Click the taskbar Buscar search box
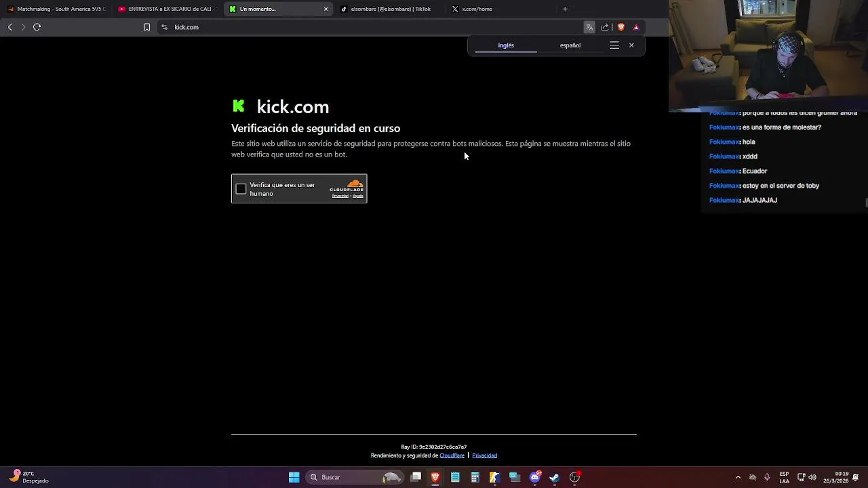 [355, 477]
